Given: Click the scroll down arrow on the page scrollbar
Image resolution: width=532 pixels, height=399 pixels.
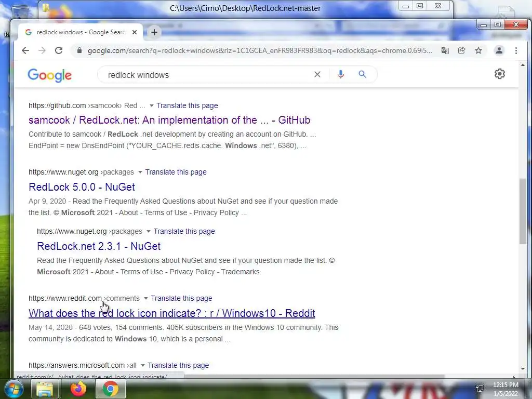Looking at the screenshot, I should (x=523, y=369).
